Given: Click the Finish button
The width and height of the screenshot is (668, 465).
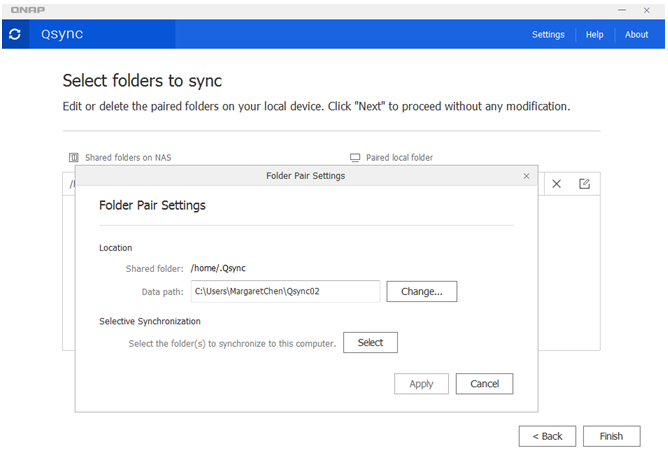Looking at the screenshot, I should pyautogui.click(x=612, y=436).
